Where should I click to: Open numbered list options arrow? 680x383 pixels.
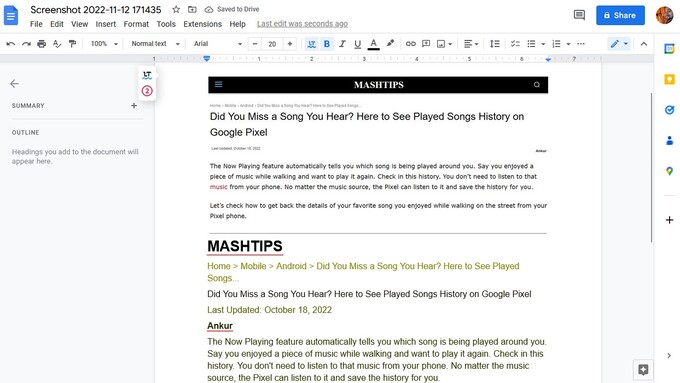click(568, 44)
